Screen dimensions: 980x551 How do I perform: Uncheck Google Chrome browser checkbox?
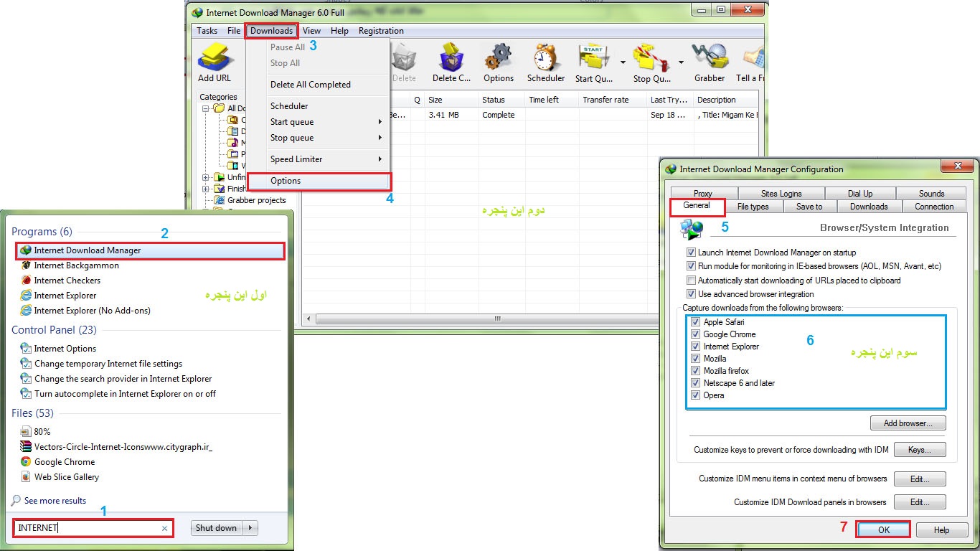click(x=695, y=334)
